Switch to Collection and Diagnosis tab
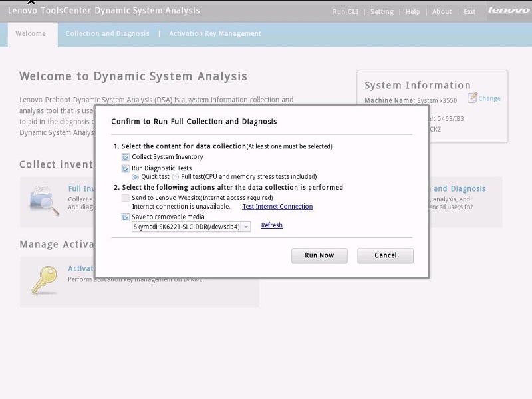 tap(108, 34)
